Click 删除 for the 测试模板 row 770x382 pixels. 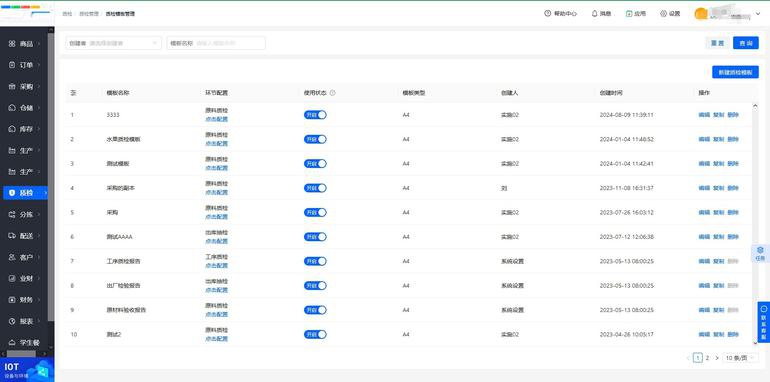(733, 164)
